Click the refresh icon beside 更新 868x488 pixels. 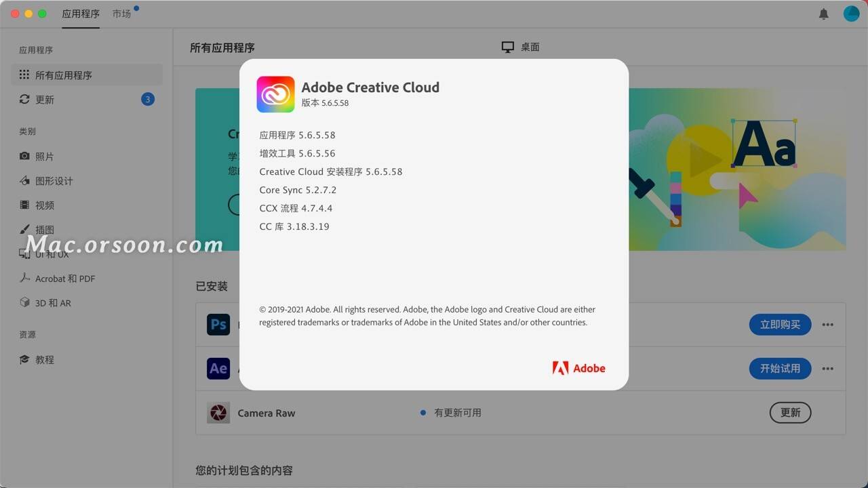click(x=24, y=99)
